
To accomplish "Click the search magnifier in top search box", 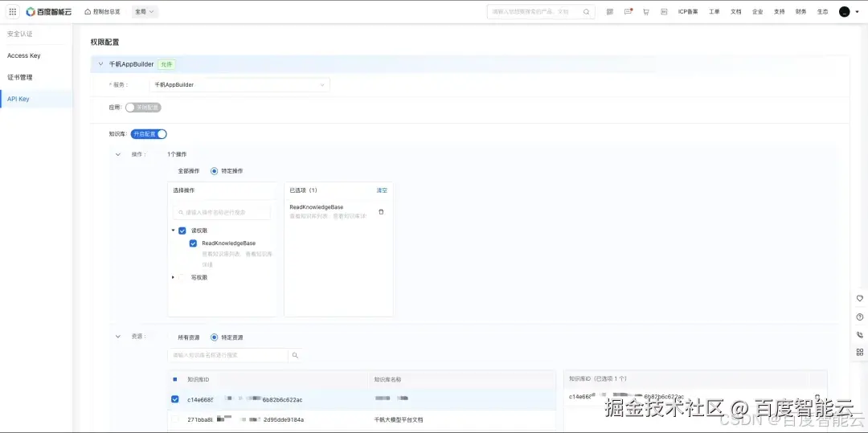I will coord(586,11).
